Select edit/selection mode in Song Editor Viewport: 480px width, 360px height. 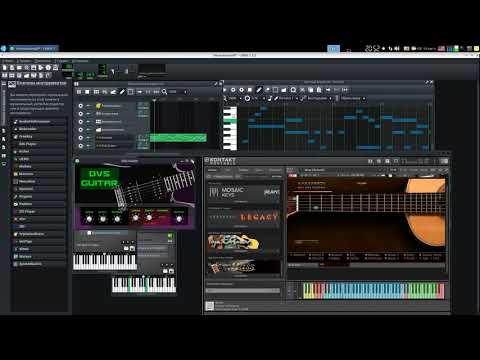tap(130, 92)
